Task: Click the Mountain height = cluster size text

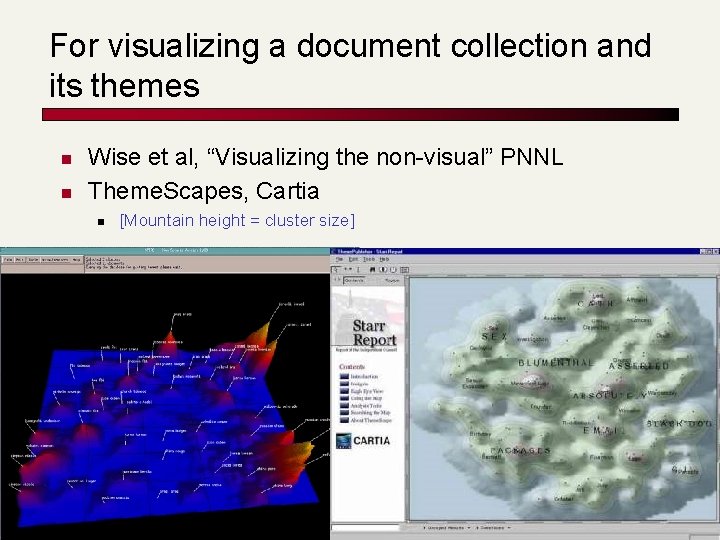Action: pyautogui.click(x=237, y=220)
